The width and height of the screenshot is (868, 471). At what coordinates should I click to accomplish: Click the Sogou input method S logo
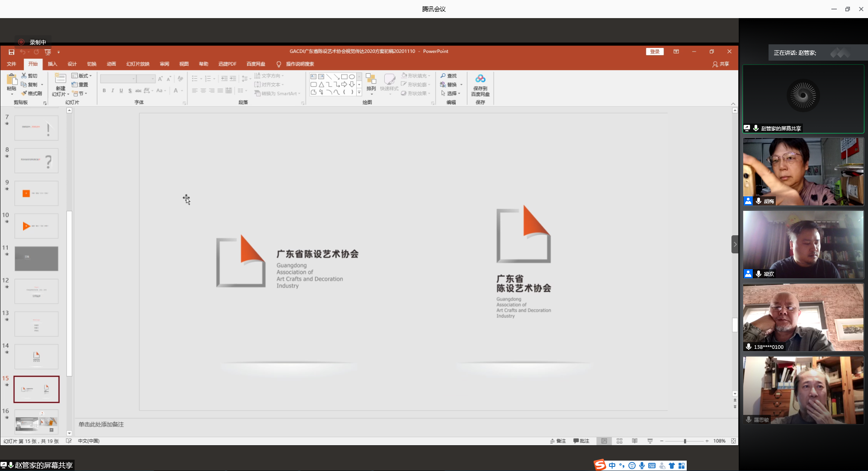pyautogui.click(x=600, y=465)
